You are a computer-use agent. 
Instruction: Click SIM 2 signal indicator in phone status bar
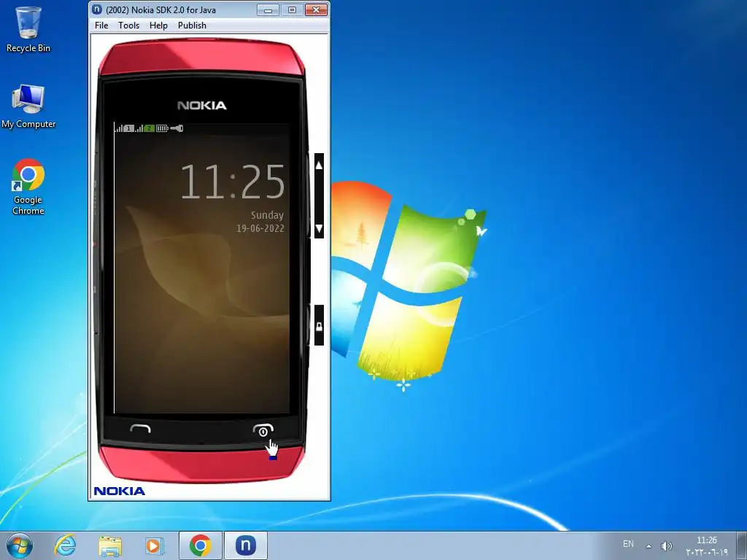coord(145,128)
